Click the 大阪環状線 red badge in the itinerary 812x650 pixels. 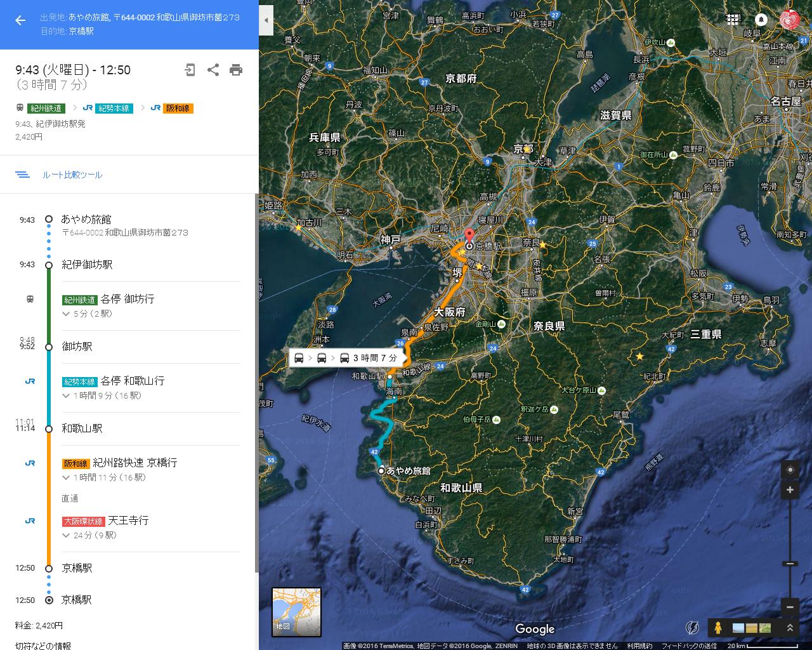click(x=83, y=521)
